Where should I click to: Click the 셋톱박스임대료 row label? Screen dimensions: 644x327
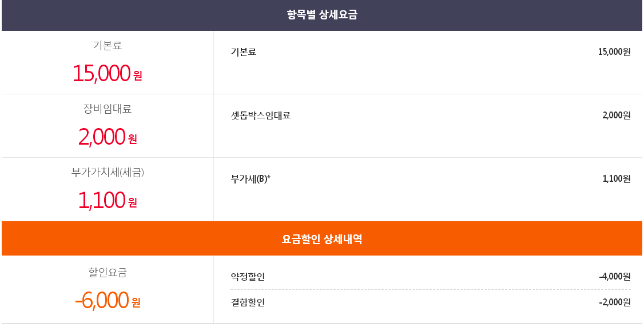pyautogui.click(x=261, y=115)
